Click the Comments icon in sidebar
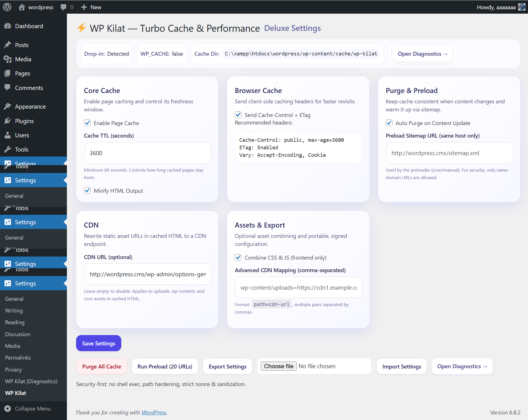 pos(8,87)
